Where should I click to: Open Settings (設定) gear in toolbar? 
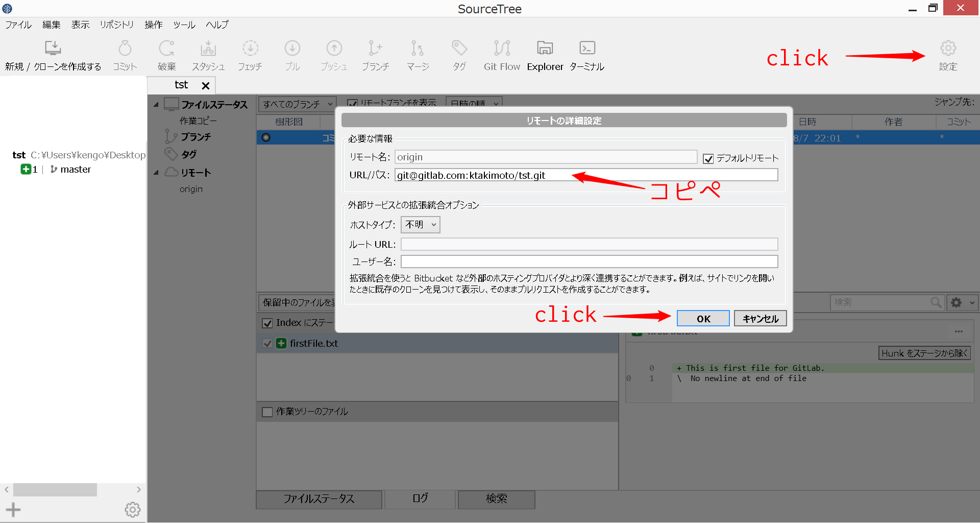948,48
